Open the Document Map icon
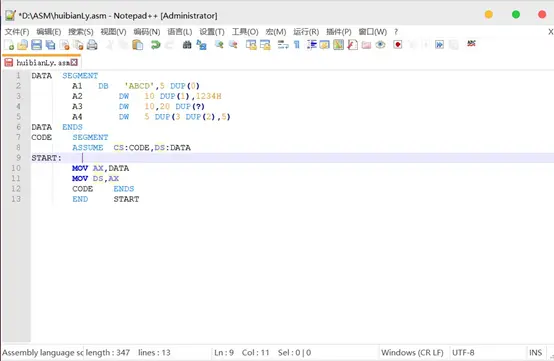The width and height of the screenshot is (554, 361). point(338,45)
